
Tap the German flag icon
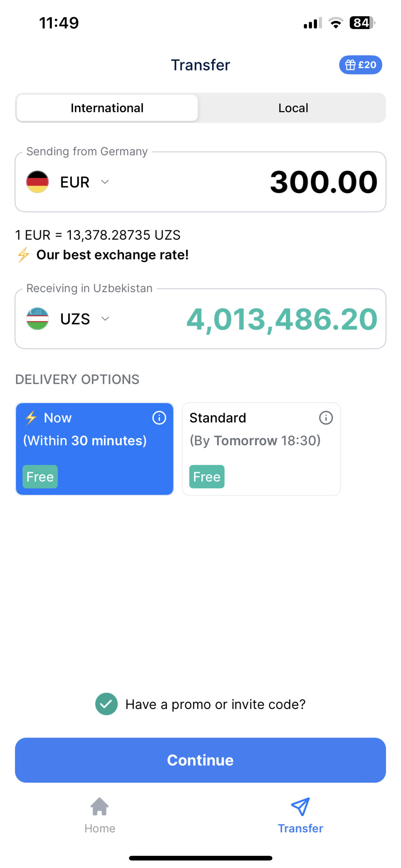tap(37, 182)
